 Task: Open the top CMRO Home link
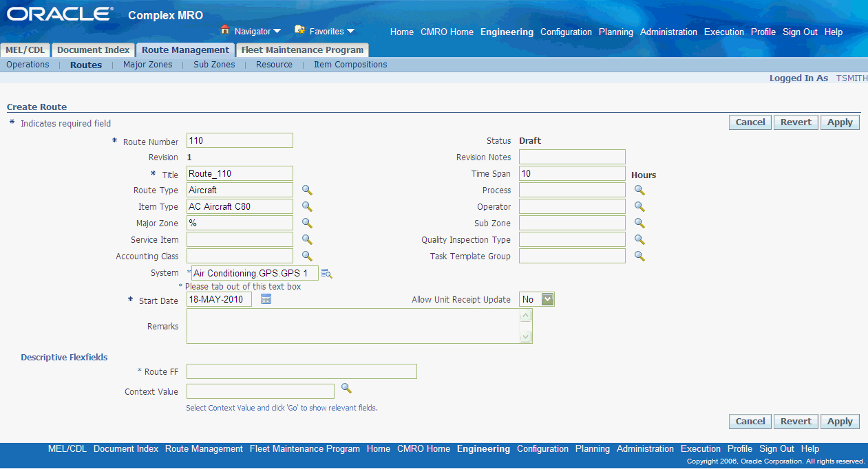[447, 32]
